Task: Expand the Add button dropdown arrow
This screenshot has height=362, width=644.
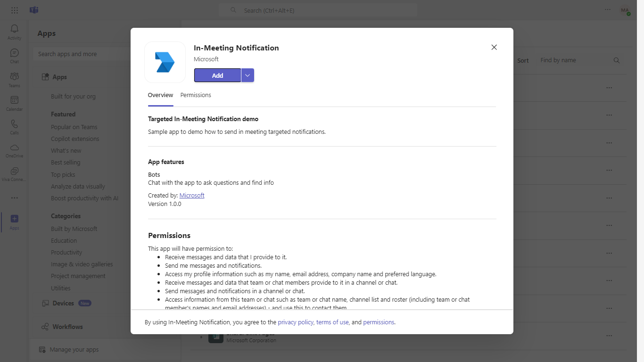Action: [x=248, y=75]
